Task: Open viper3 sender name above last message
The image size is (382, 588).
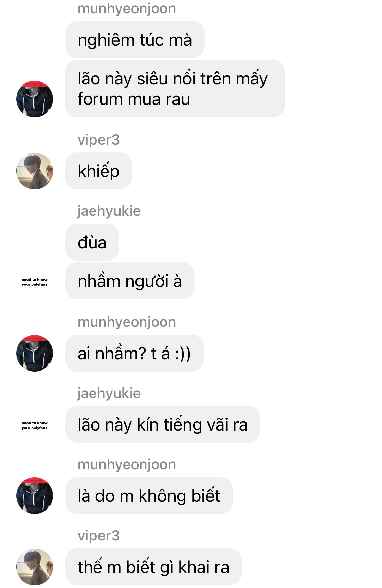Action: 98,536
